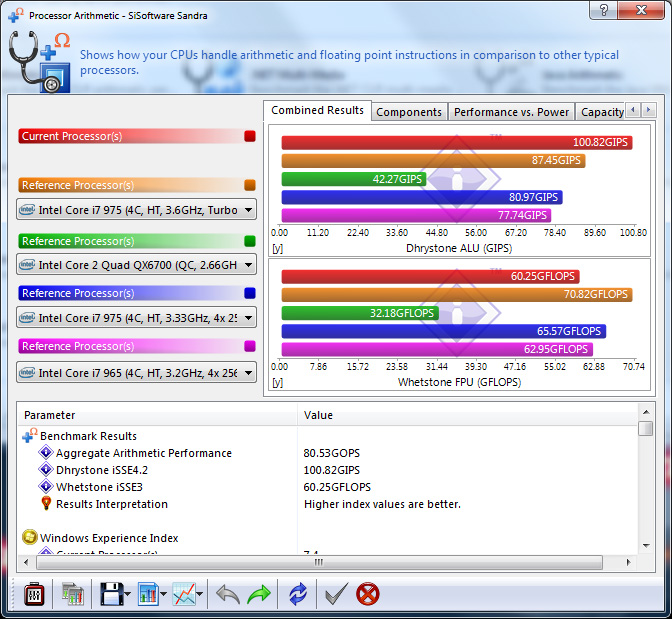Open the Intel Core i7 965 3.2GHz dropdown
This screenshot has height=619, width=672.
click(x=136, y=373)
